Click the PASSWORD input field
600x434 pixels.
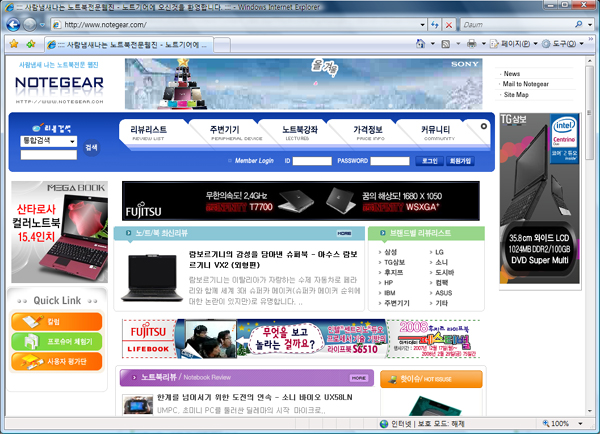click(x=390, y=161)
